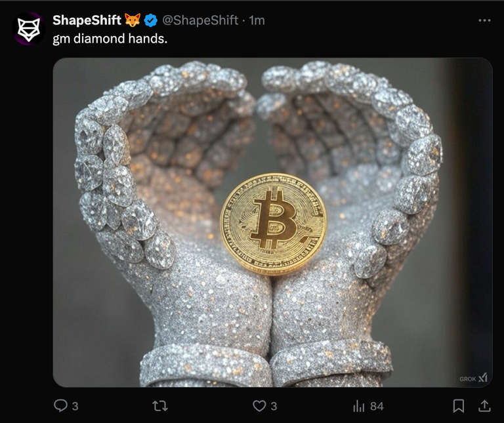Click the ShapeShift fox profile avatar
The height and width of the screenshot is (423, 504).
point(29,29)
